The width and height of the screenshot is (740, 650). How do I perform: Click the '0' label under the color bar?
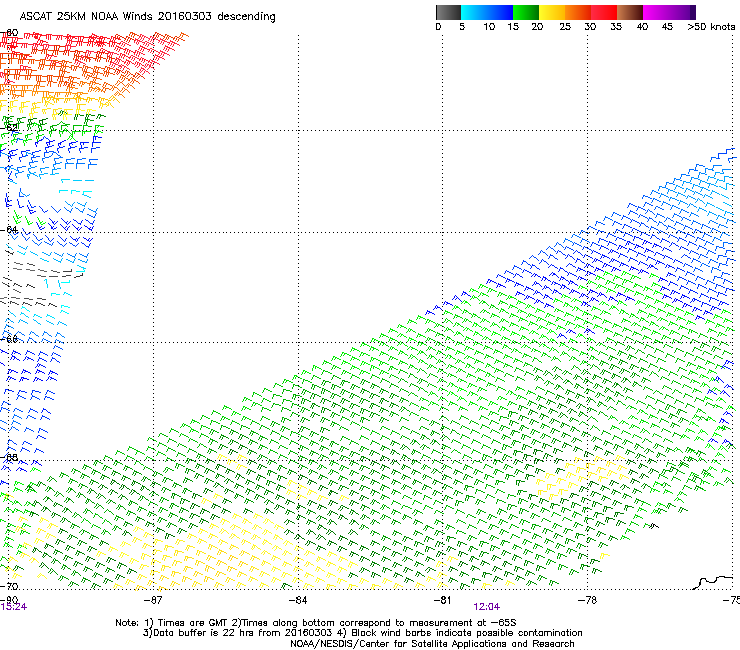pos(438,27)
